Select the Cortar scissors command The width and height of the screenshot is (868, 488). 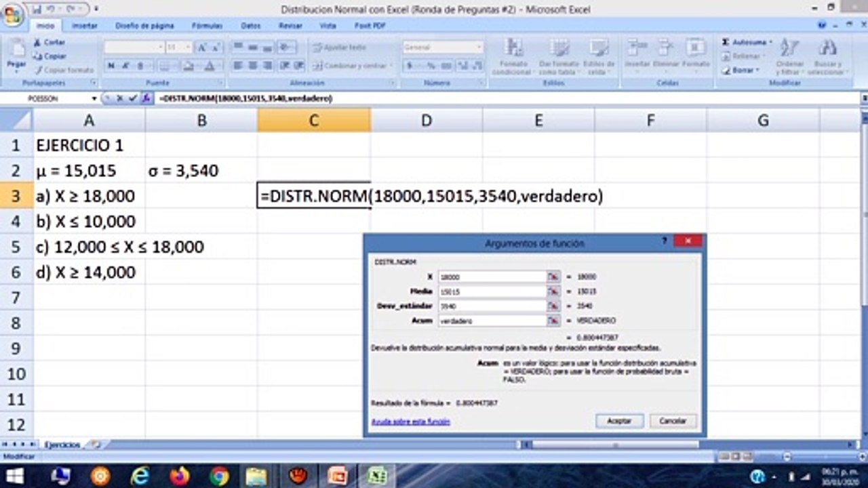click(x=49, y=42)
